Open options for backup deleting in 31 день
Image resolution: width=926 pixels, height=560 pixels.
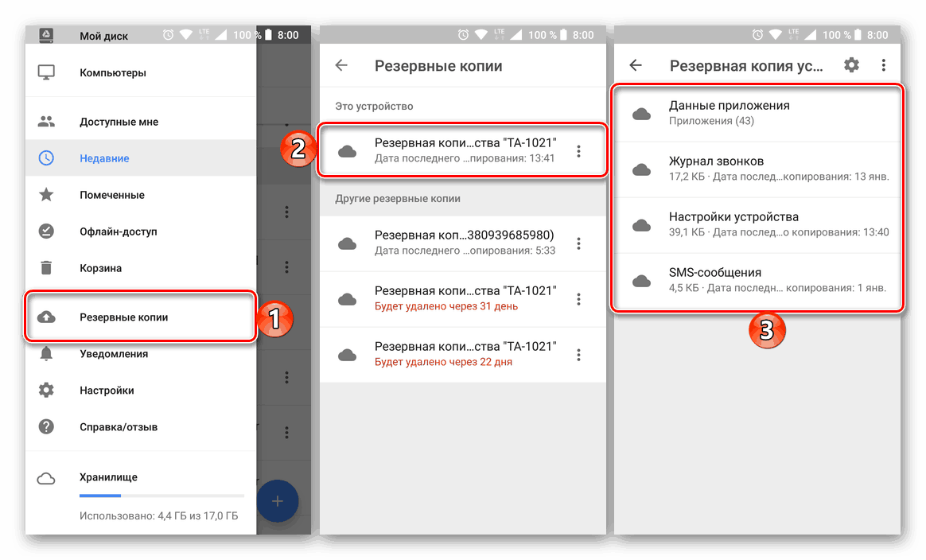point(579,299)
